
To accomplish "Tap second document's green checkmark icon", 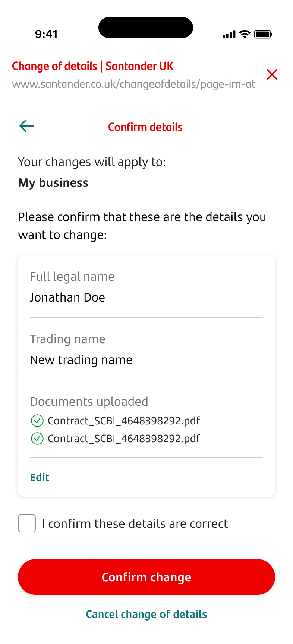I will tap(37, 439).
